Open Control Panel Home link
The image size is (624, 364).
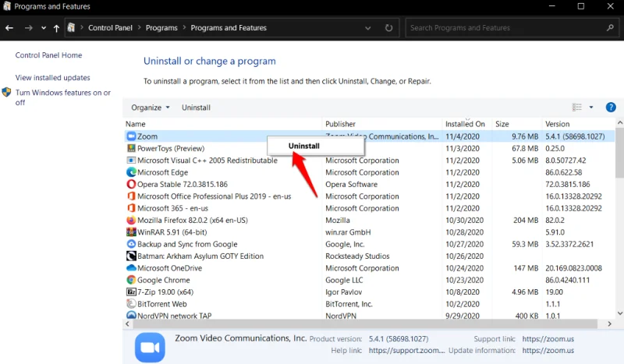pos(48,55)
